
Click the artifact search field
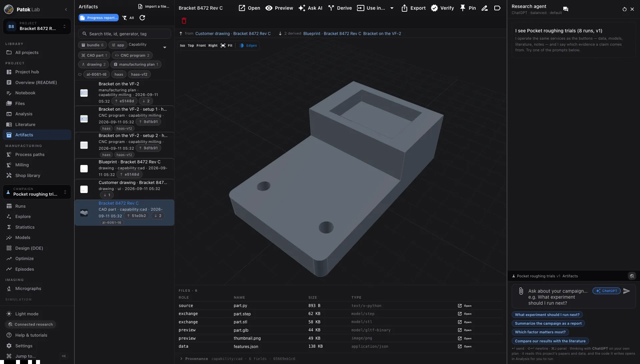tap(124, 34)
